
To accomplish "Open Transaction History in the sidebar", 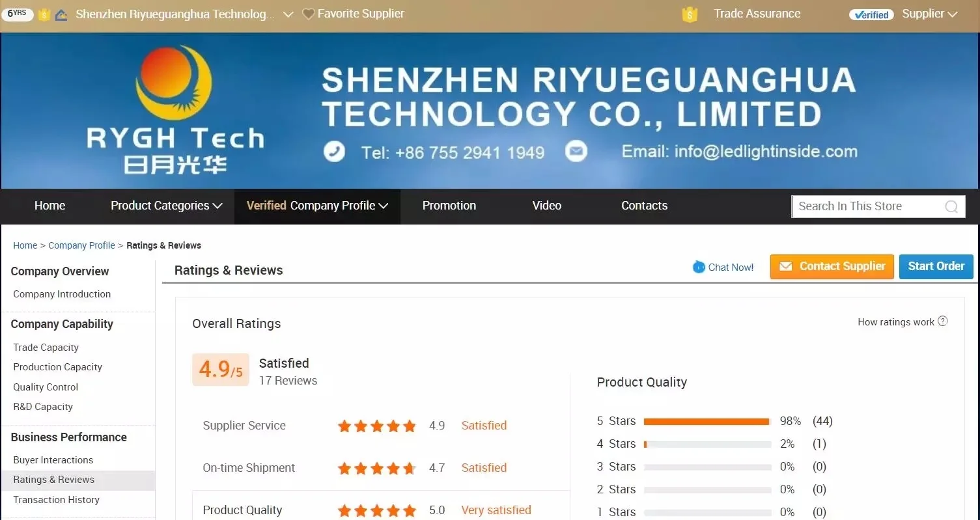I will (x=56, y=500).
